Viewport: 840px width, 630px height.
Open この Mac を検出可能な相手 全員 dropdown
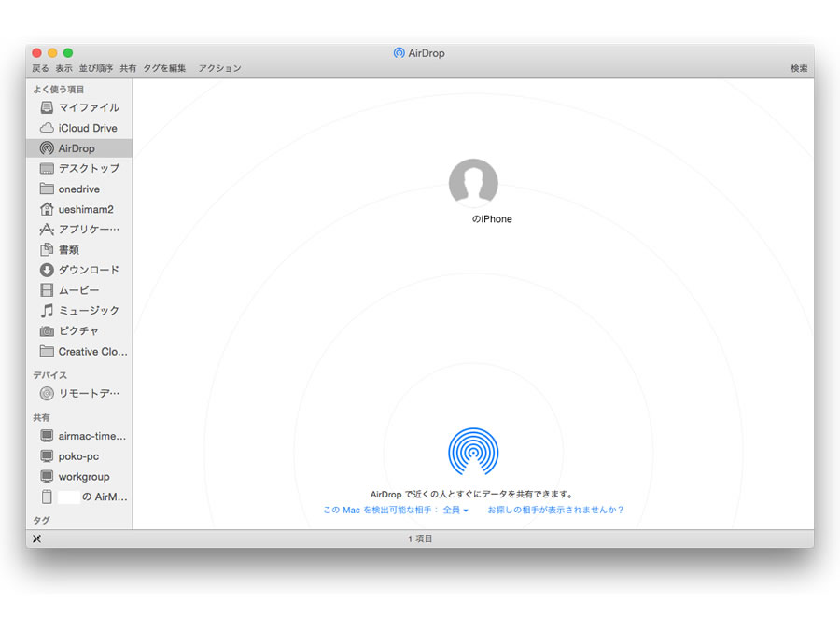point(396,510)
